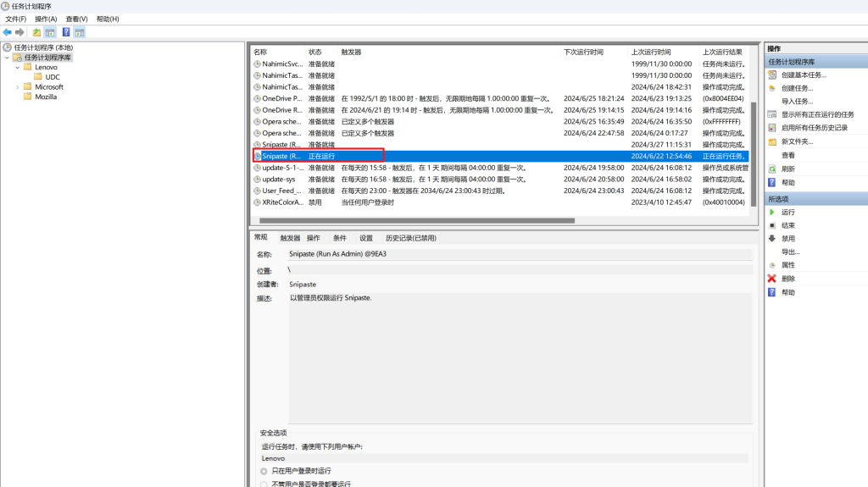Click the 结束 (End) stop icon
868x487 pixels.
771,225
